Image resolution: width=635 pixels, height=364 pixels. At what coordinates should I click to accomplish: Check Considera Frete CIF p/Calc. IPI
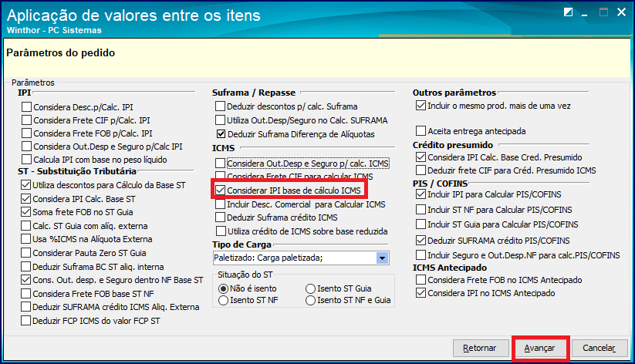click(27, 120)
